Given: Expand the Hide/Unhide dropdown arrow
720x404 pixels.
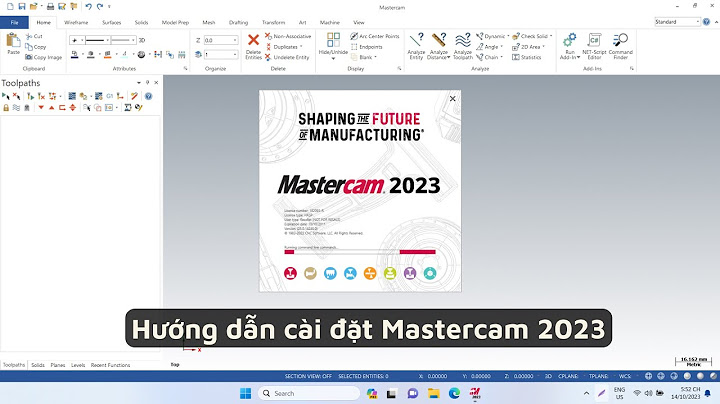Looking at the screenshot, I should [333, 59].
